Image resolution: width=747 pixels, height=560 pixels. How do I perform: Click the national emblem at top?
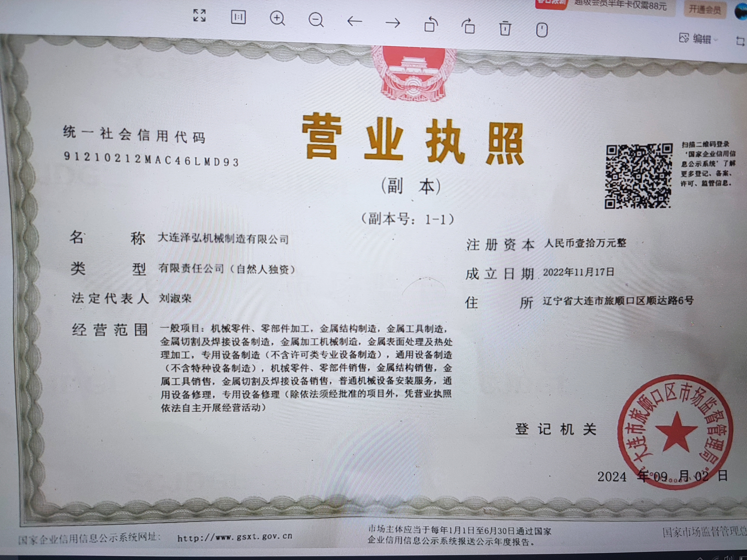(x=414, y=74)
